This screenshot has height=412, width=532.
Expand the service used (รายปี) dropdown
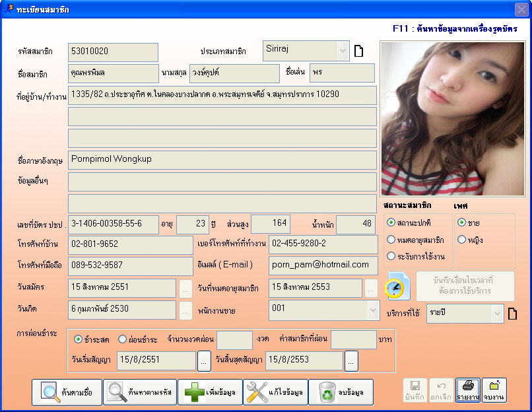(497, 314)
